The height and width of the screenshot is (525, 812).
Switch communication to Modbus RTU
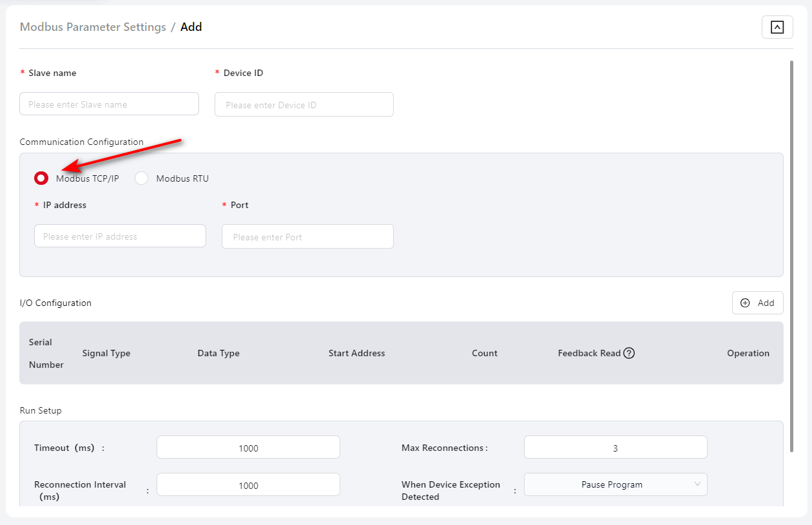coord(142,178)
